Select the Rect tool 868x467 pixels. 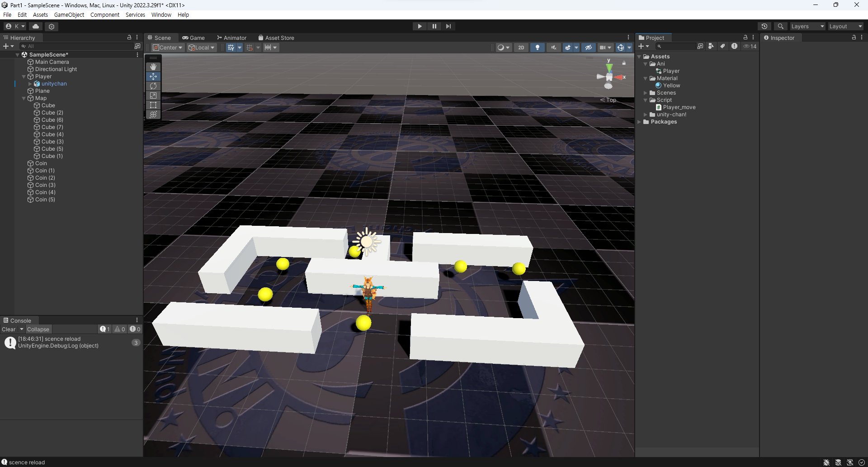(153, 105)
